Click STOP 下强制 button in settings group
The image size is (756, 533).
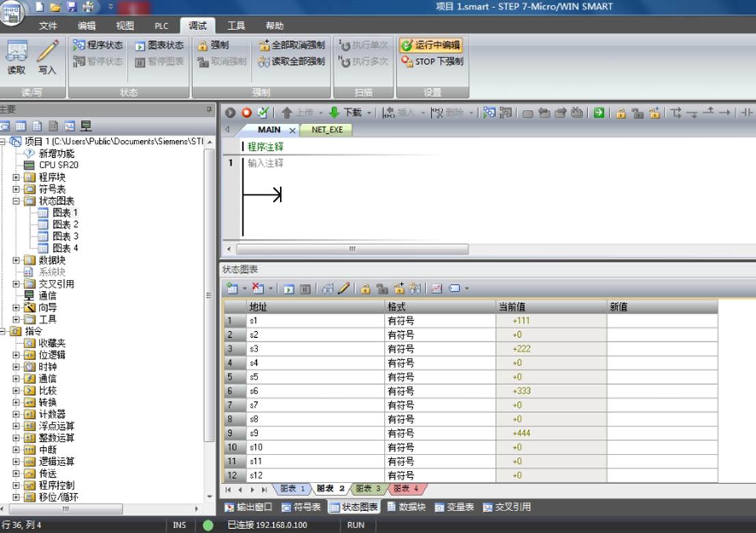432,61
